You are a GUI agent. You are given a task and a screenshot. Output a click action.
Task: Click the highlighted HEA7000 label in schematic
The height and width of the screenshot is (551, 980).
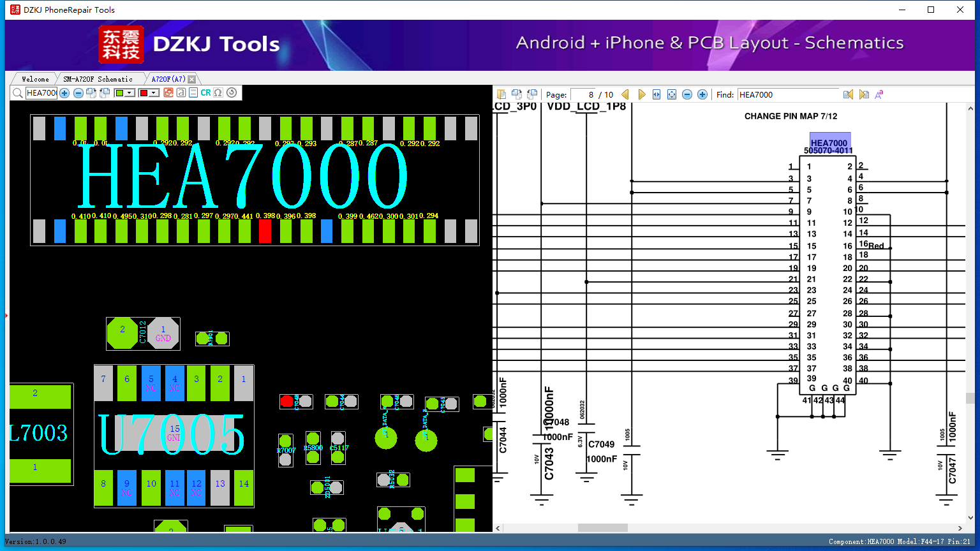pyautogui.click(x=829, y=143)
